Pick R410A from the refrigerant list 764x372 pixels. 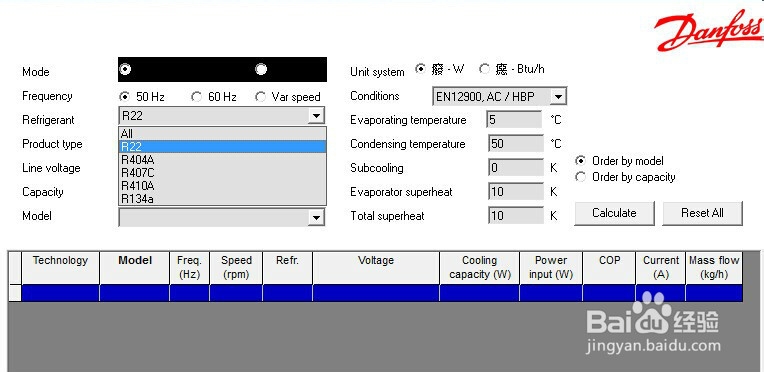point(222,186)
